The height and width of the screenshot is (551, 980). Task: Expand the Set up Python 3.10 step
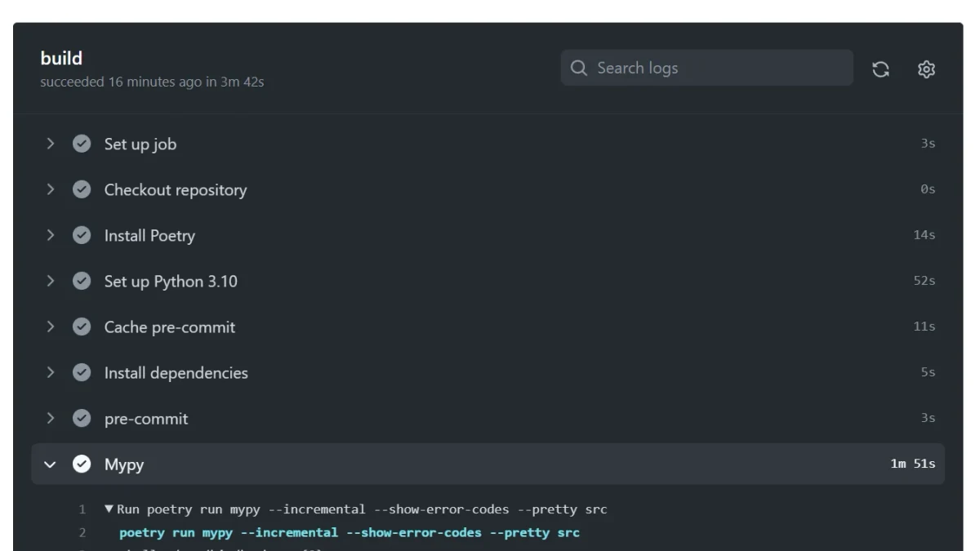point(51,281)
